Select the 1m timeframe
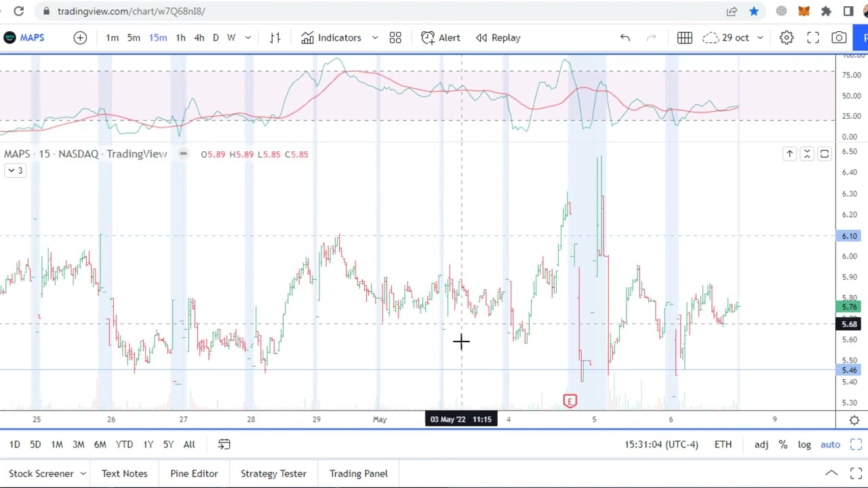The width and height of the screenshot is (868, 488). click(x=112, y=37)
